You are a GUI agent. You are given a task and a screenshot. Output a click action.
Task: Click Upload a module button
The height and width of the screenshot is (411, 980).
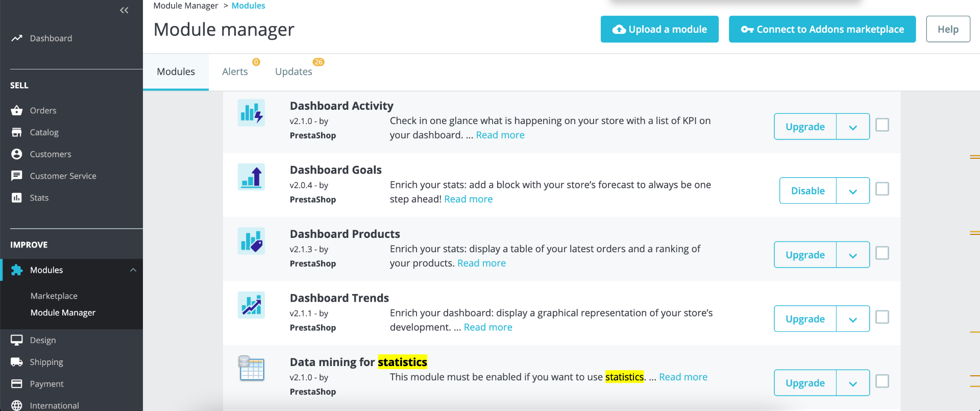659,29
